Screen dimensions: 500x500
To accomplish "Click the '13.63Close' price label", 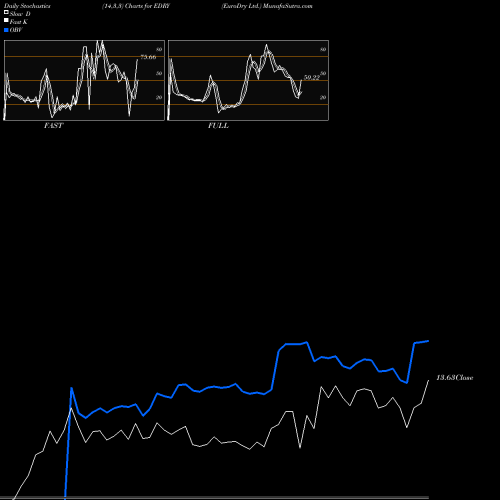I will [x=455, y=378].
